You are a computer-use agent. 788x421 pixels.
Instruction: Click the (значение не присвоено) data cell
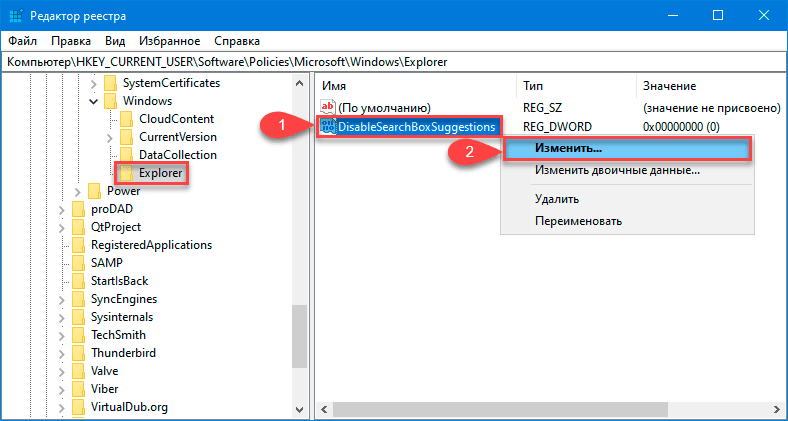click(x=712, y=108)
